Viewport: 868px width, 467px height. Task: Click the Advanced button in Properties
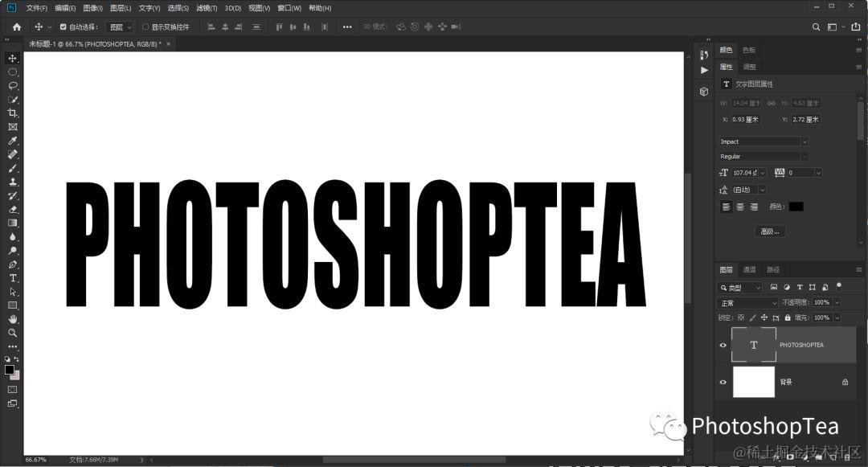(x=770, y=231)
